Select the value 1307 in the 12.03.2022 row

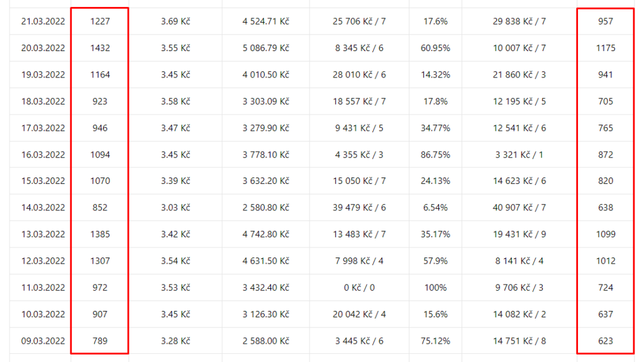click(x=100, y=261)
